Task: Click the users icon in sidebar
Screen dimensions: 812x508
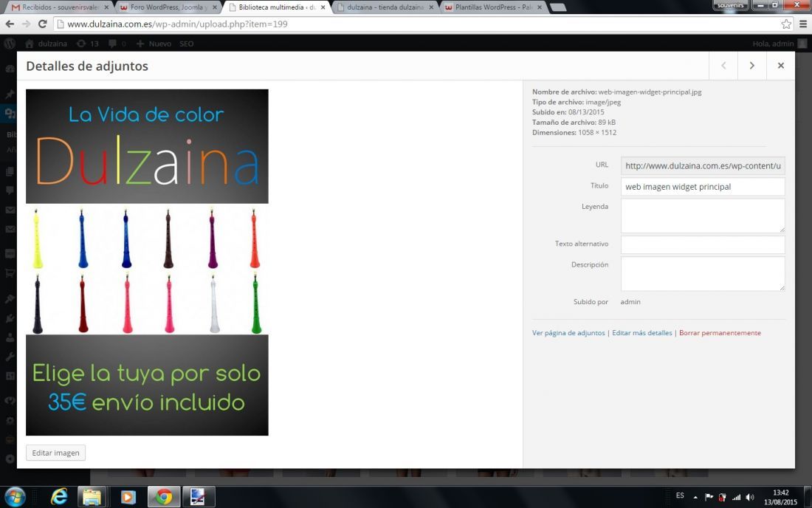Action: (x=10, y=337)
